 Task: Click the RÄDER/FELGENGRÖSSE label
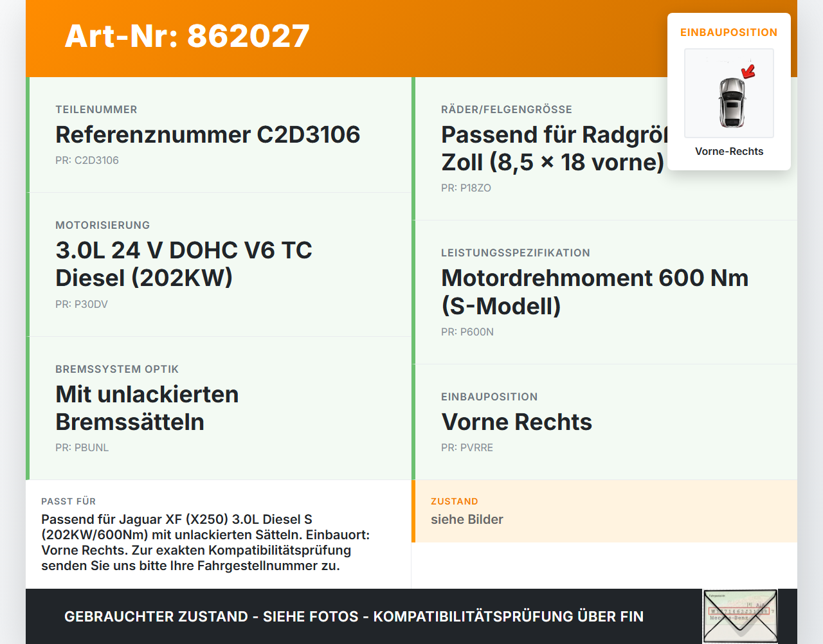click(507, 109)
